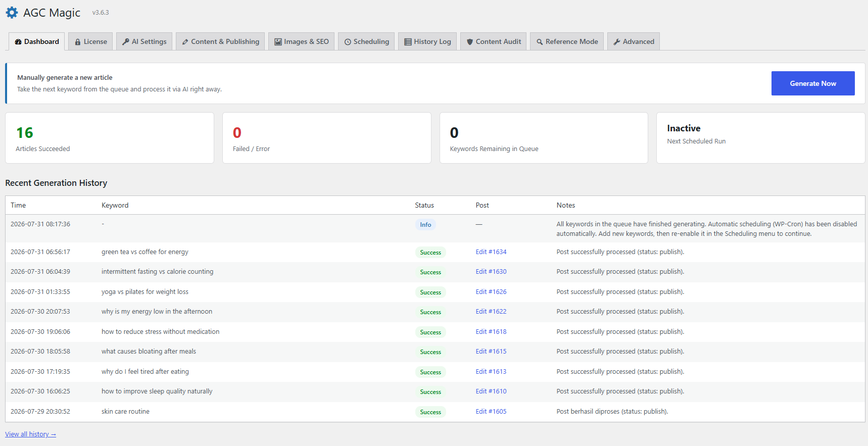Click the Notes column header
Viewport: 868px width, 446px height.
tap(566, 205)
